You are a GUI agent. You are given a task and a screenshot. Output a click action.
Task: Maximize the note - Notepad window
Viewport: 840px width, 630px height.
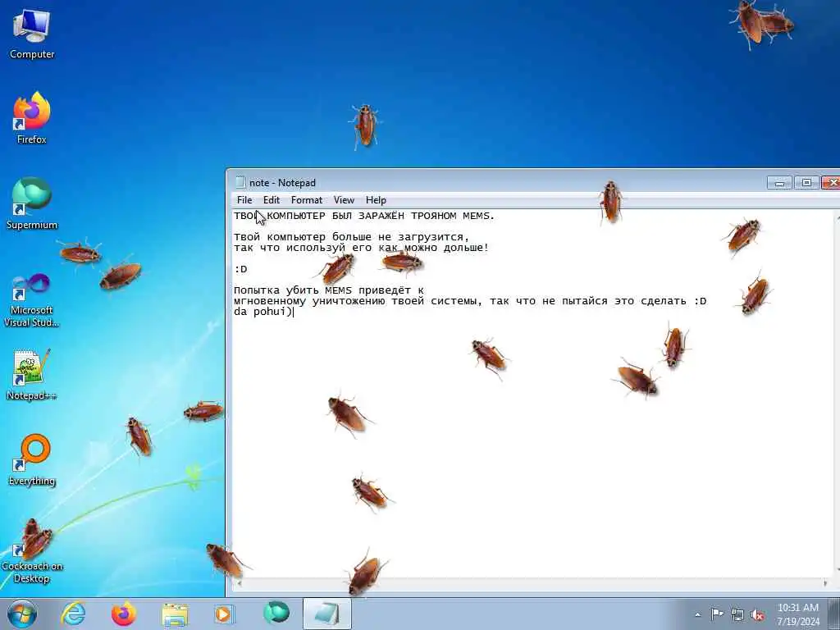point(806,183)
